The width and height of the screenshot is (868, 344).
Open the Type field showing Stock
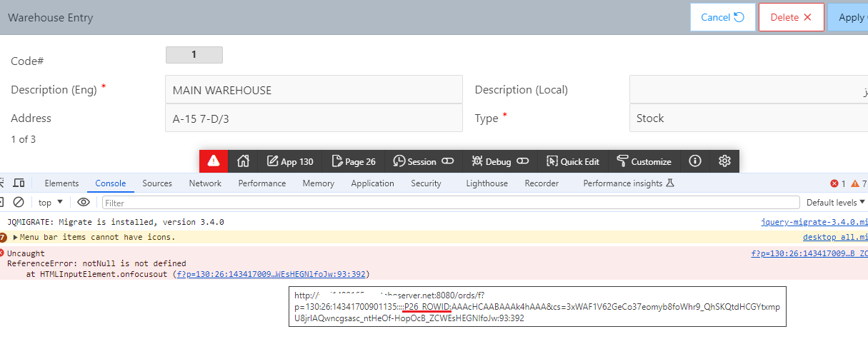click(x=748, y=118)
